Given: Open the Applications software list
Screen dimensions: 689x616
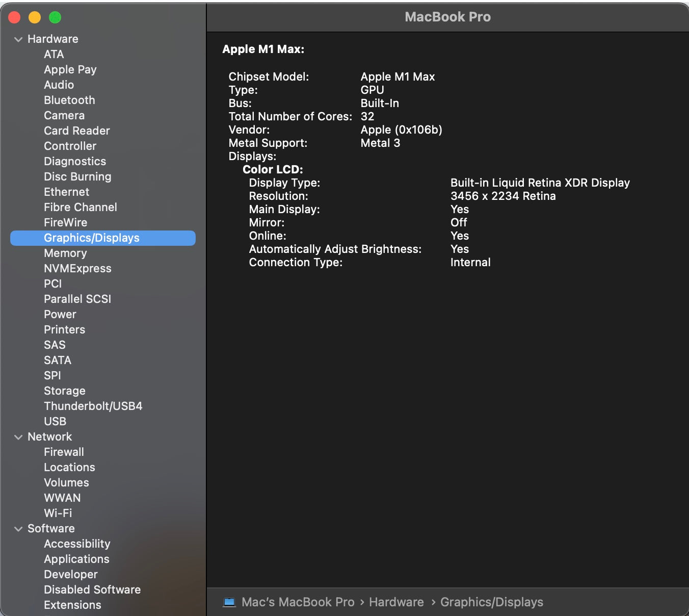Looking at the screenshot, I should [76, 559].
